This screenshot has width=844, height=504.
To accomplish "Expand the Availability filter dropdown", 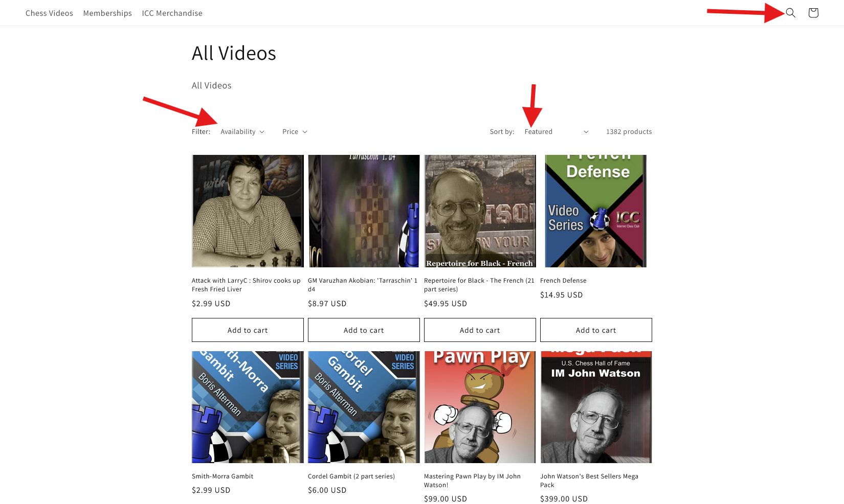I will coord(242,132).
